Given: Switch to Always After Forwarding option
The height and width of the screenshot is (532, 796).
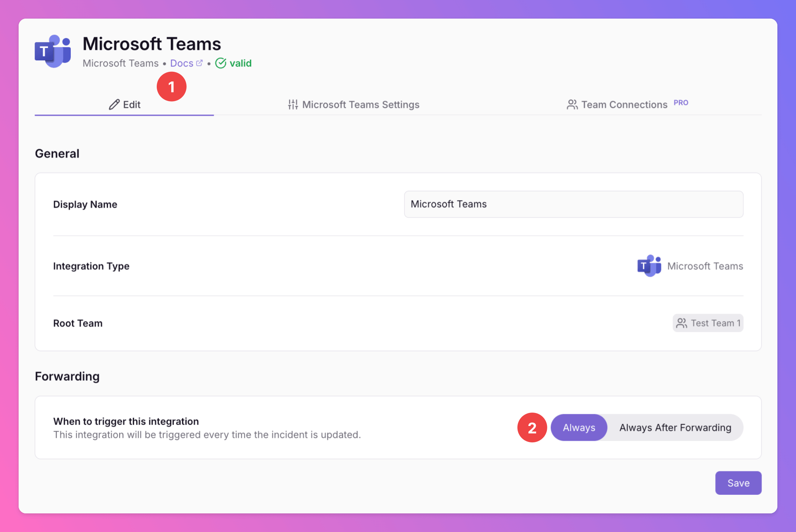Looking at the screenshot, I should 675,427.
